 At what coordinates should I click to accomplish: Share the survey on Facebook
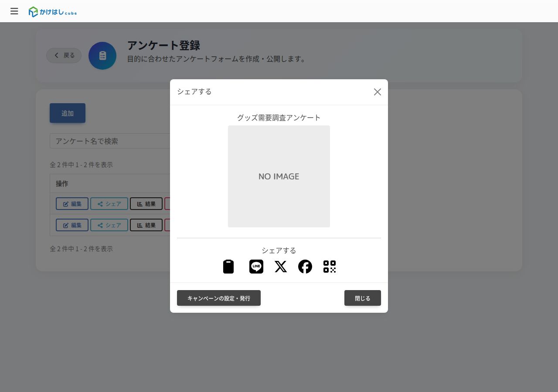point(305,267)
